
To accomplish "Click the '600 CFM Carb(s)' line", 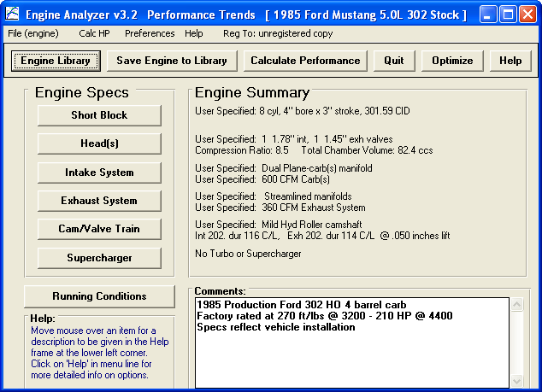I will tap(262, 179).
